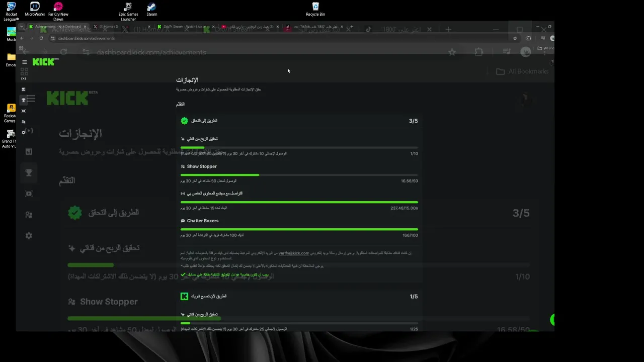Open the browser media control icon

(542, 38)
